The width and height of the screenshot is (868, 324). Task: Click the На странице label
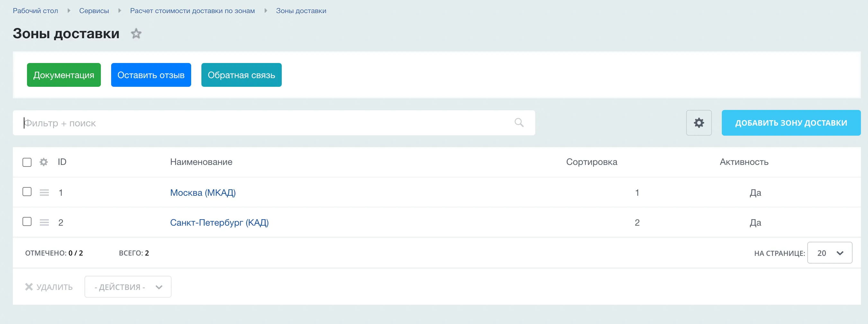click(779, 253)
